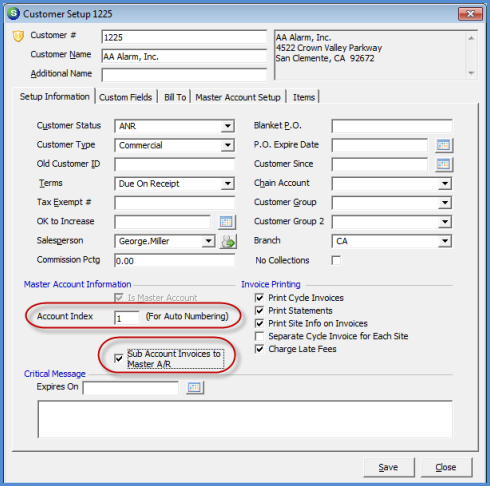The height and width of the screenshot is (486, 490).
Task: Click the green application icon in title bar
Action: (13, 14)
